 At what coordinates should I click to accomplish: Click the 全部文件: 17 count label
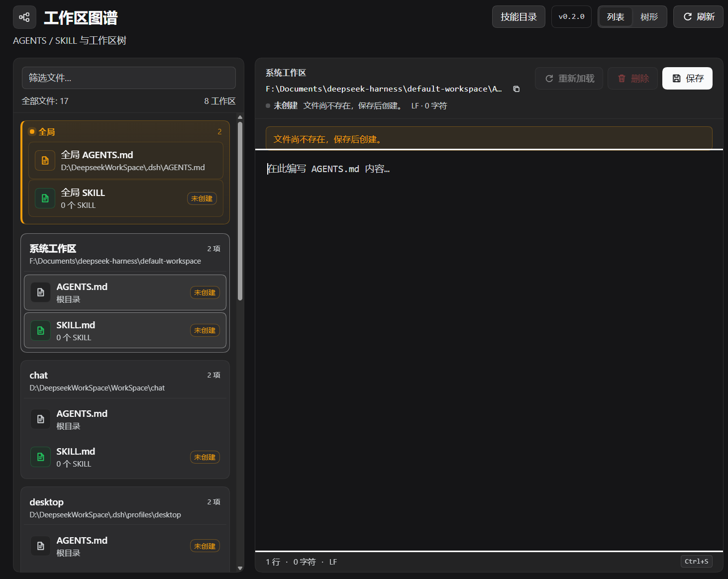point(45,101)
